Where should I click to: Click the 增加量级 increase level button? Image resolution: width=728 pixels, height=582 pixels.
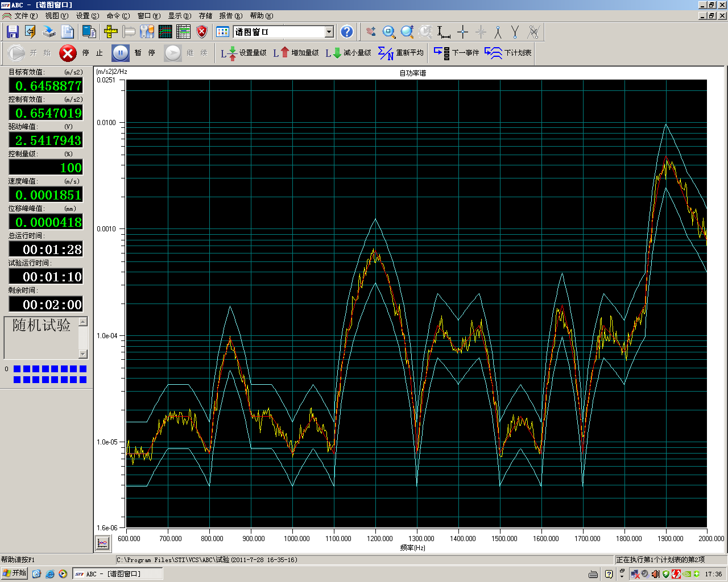click(x=296, y=53)
